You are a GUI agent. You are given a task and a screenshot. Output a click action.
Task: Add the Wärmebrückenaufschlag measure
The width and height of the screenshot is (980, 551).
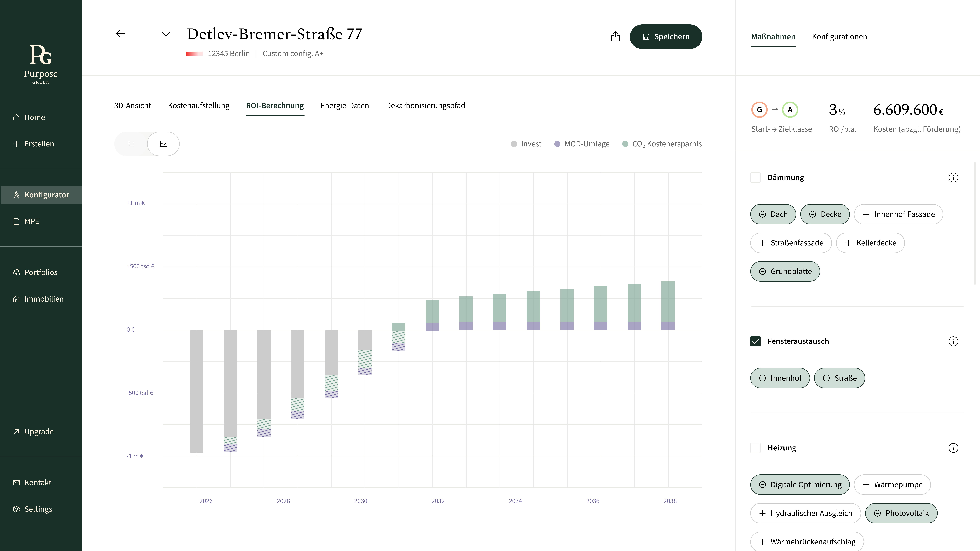point(807,541)
